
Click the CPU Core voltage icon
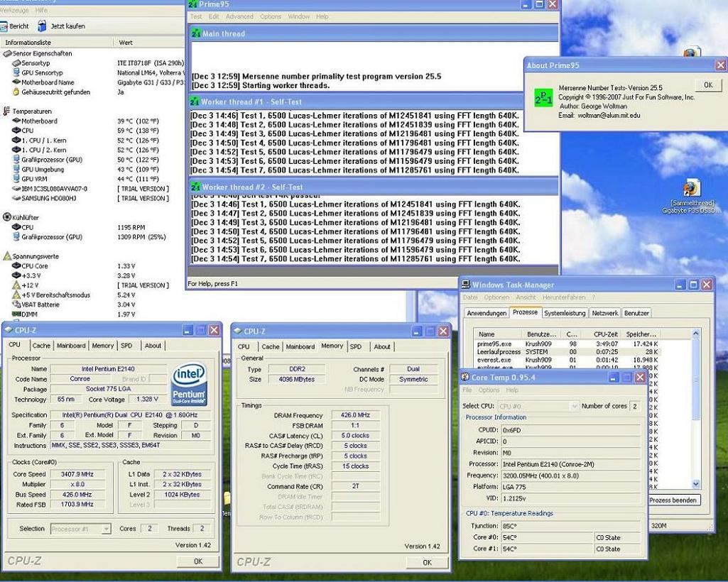(16, 266)
